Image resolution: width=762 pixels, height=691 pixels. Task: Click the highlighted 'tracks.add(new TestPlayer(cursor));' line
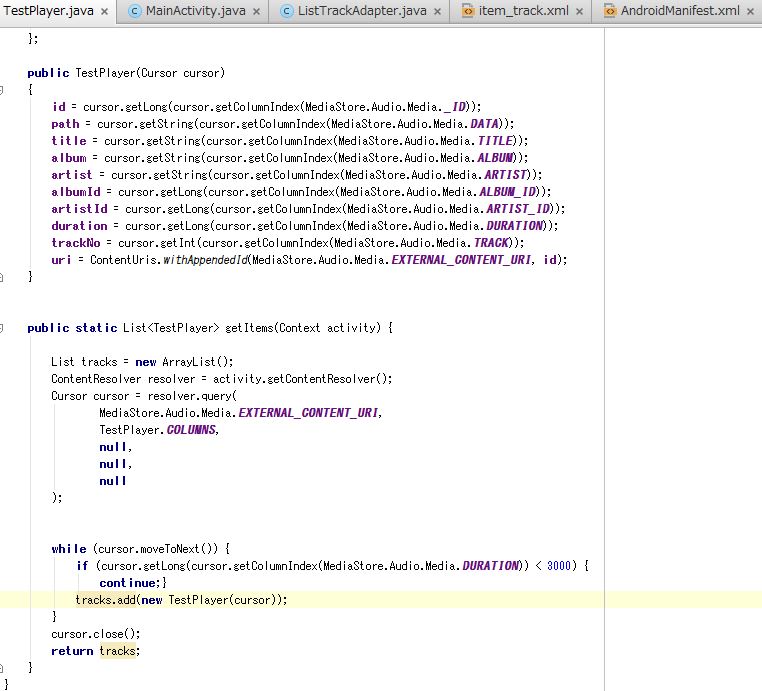point(181,600)
